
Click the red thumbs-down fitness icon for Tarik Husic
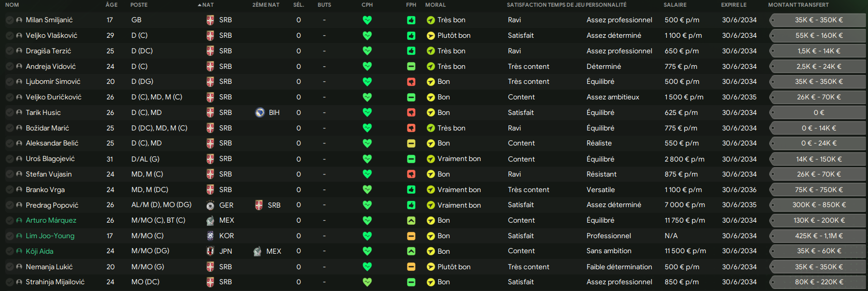coord(411,113)
